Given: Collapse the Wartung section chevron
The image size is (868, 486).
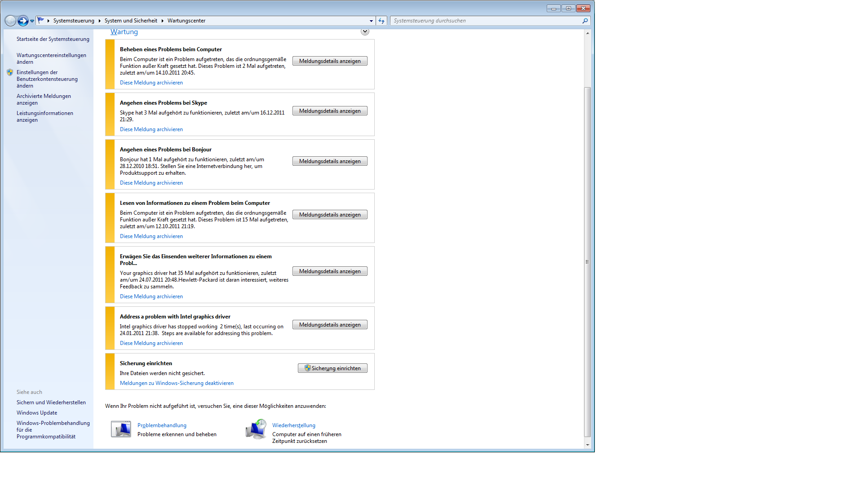Looking at the screenshot, I should pyautogui.click(x=365, y=31).
